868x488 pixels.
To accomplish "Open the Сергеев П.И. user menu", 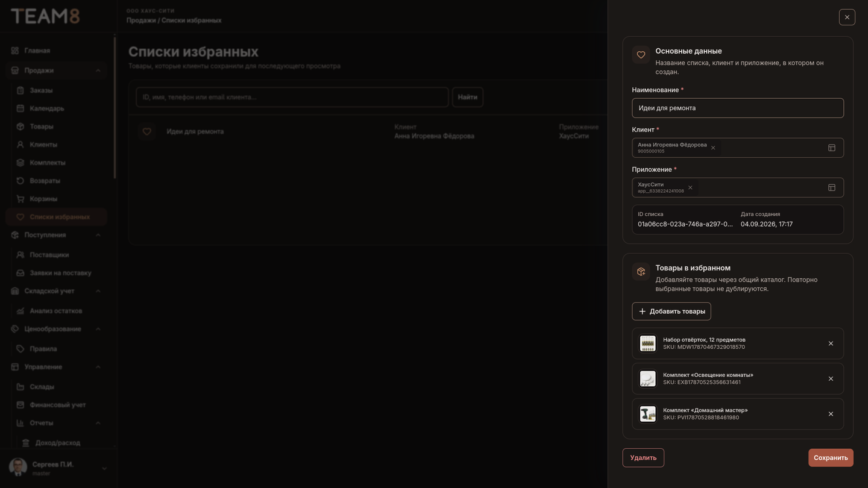I will point(58,468).
